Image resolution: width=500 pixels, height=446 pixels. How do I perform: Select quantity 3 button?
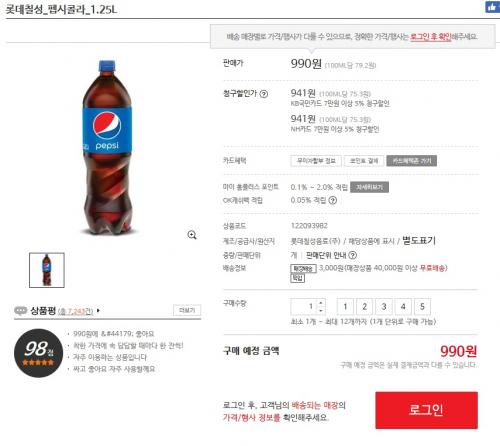pyautogui.click(x=384, y=307)
